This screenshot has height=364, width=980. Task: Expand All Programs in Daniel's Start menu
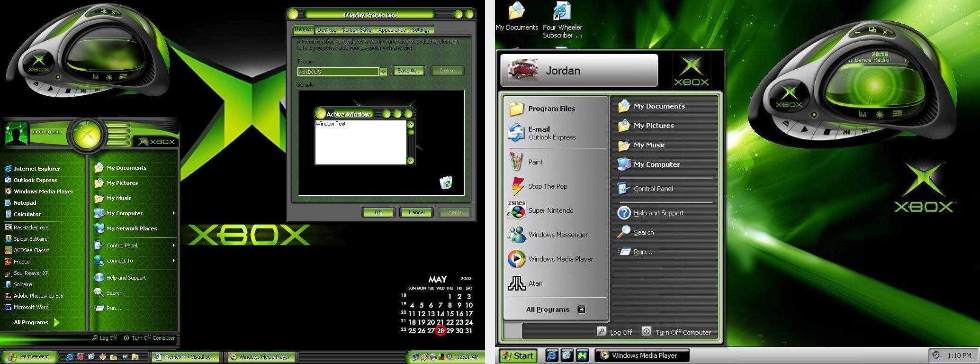coord(36,322)
